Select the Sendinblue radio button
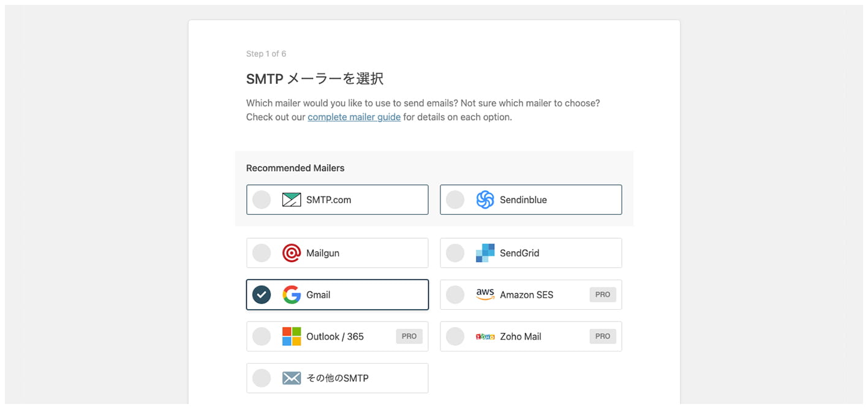 coord(455,200)
